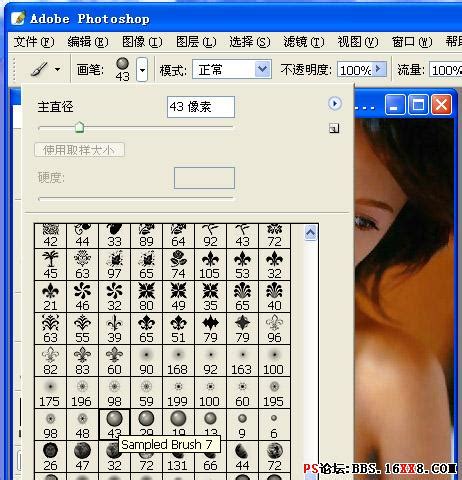Select the pinwheel brush sized 46

[82, 297]
